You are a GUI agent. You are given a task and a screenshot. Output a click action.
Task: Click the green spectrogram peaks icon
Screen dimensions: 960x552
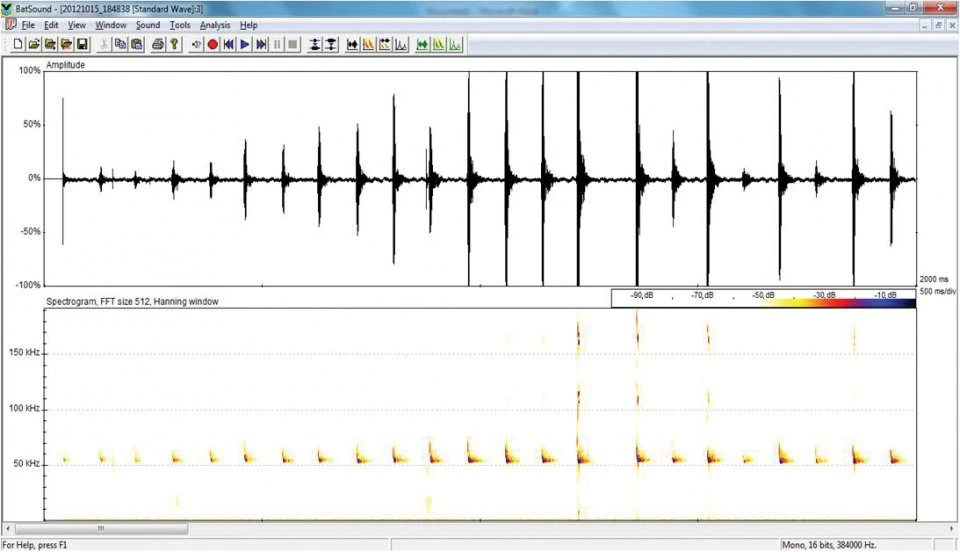pyautogui.click(x=439, y=44)
